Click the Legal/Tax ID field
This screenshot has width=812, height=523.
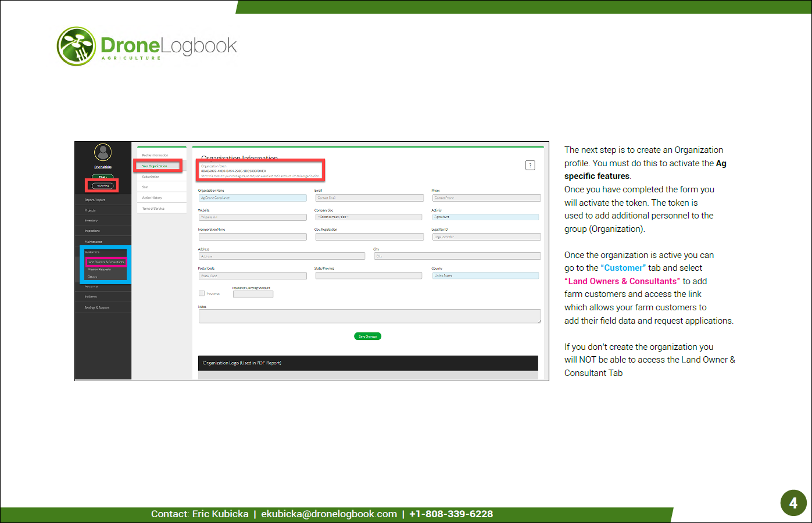point(487,237)
